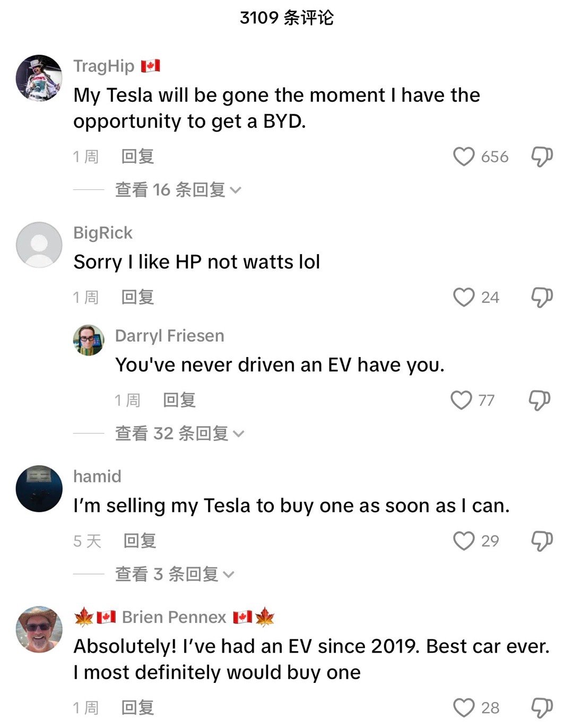Image resolution: width=573 pixels, height=728 pixels.
Task: Open Darryl Friesen's username link
Action: click(169, 336)
